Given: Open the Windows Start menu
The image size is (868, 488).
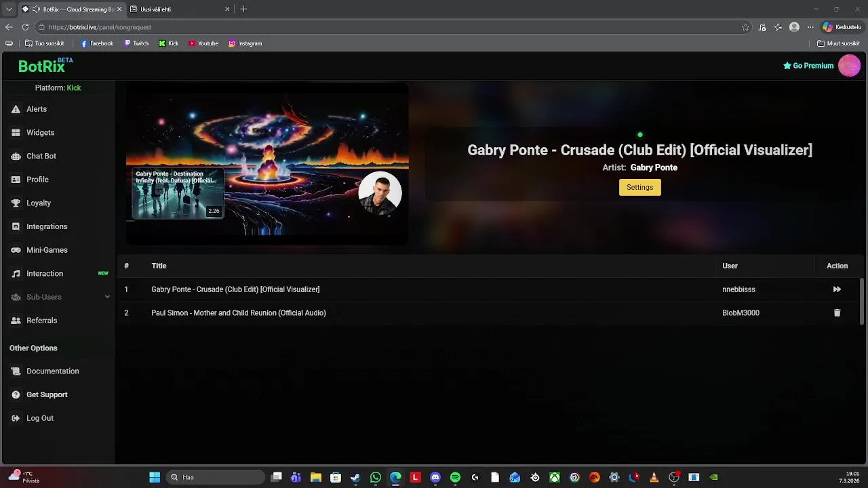Looking at the screenshot, I should pyautogui.click(x=155, y=477).
